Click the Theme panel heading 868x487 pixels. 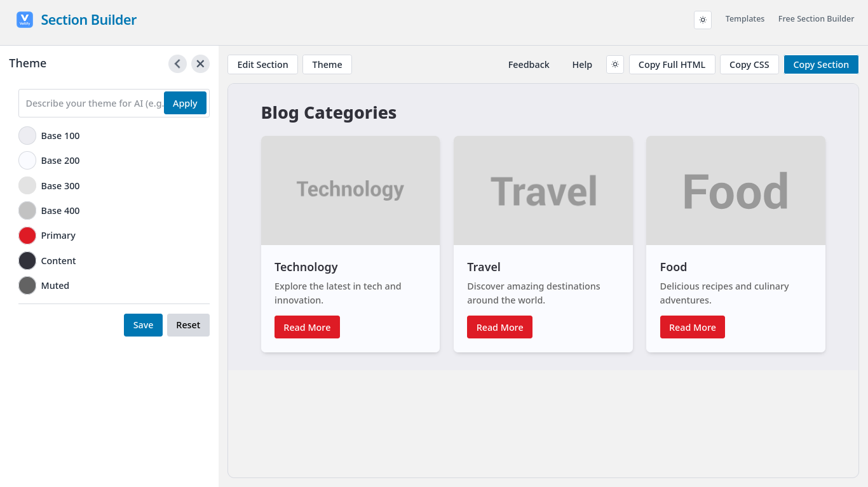(x=28, y=63)
